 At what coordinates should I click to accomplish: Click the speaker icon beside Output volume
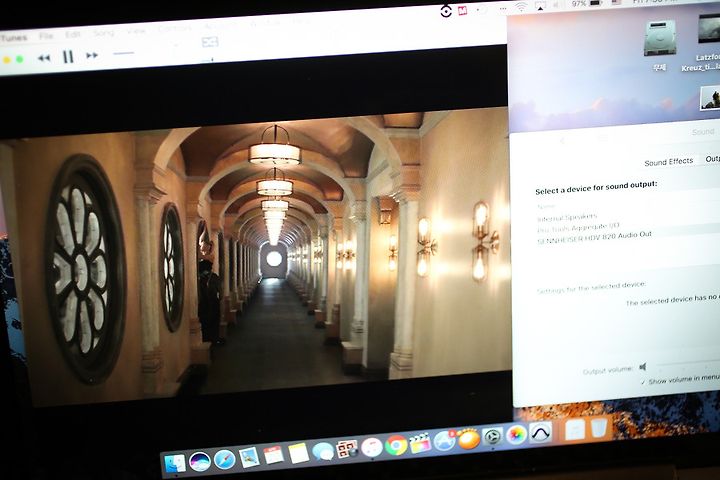tap(643, 367)
